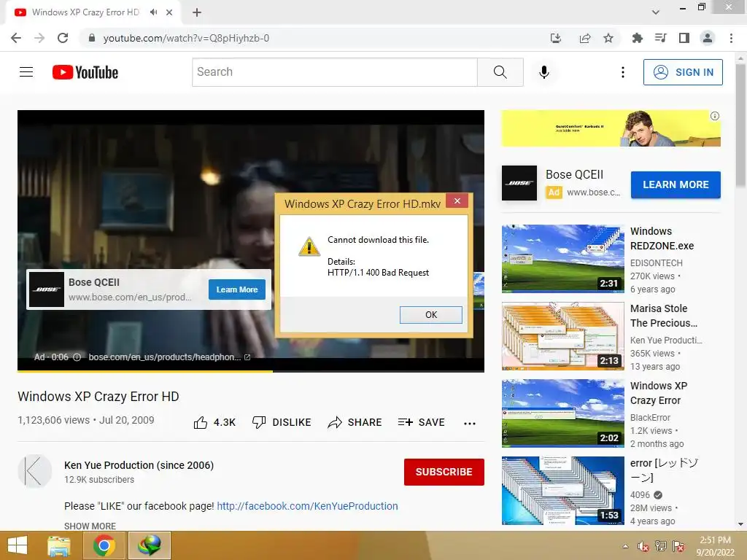Open the BlackError Windows XP Crazy Error title
The image size is (747, 560).
point(659,393)
